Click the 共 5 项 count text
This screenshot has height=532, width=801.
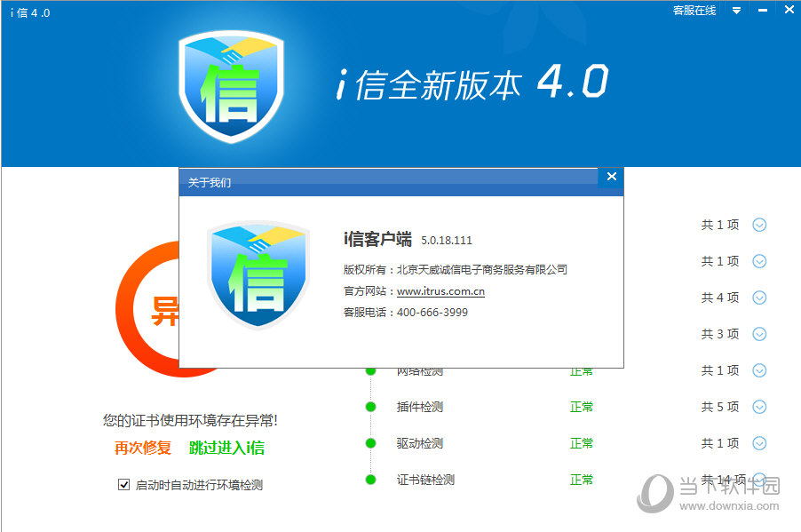[720, 407]
